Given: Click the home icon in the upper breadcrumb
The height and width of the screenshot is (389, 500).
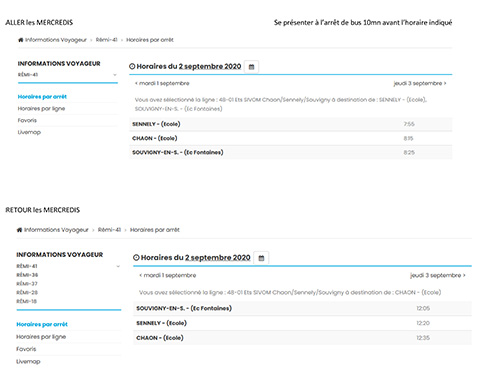Looking at the screenshot, I should tap(21, 40).
